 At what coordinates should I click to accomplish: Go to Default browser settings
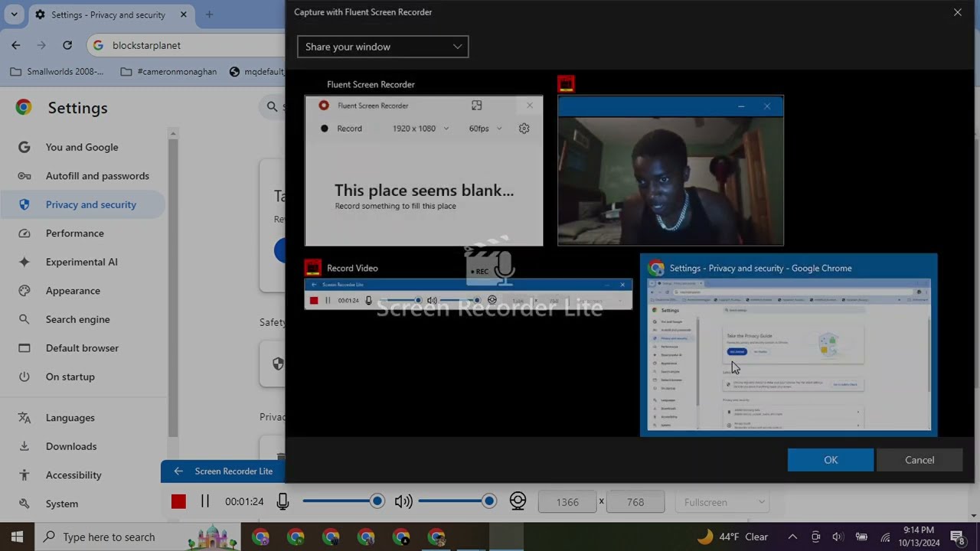pos(82,348)
